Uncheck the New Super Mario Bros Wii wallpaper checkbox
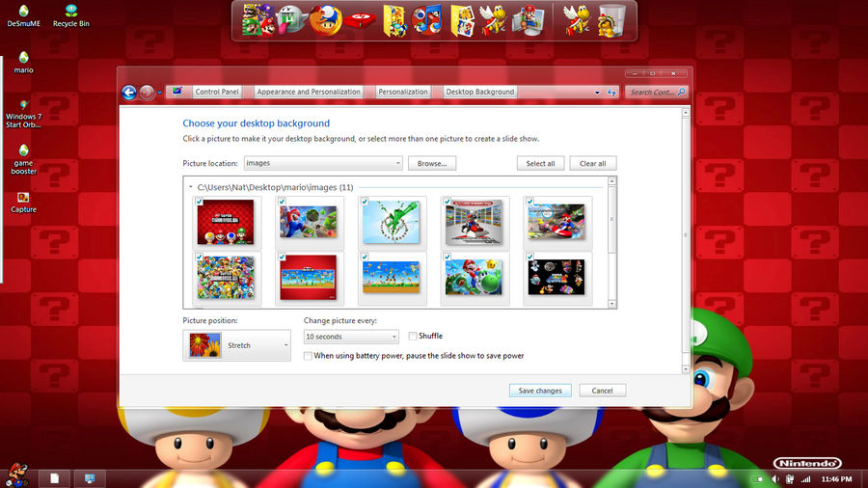868x488 pixels. (x=200, y=202)
